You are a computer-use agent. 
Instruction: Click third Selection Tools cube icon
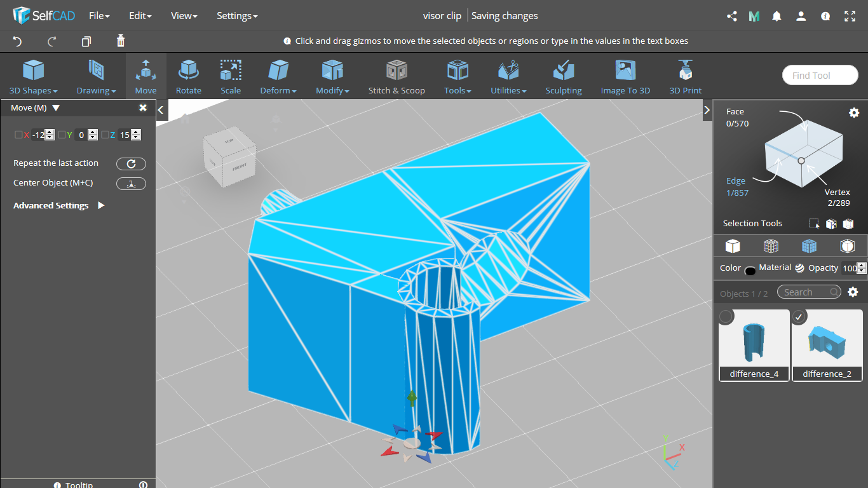coord(848,224)
